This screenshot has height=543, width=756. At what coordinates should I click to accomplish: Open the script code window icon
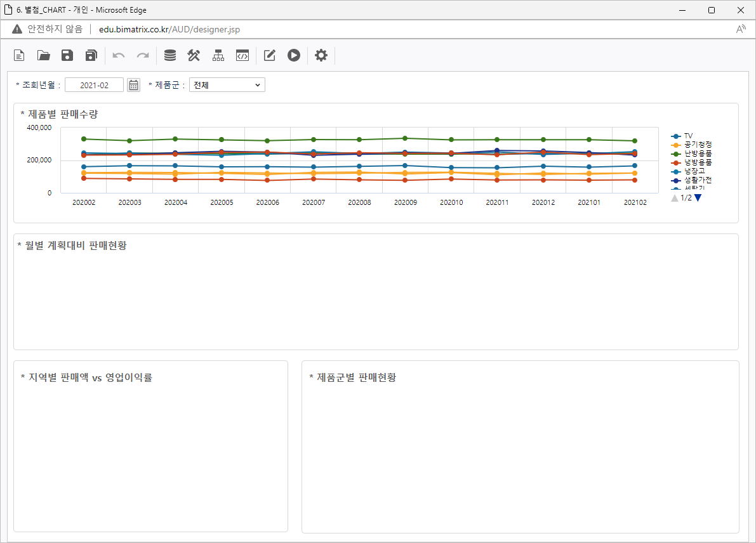point(242,56)
